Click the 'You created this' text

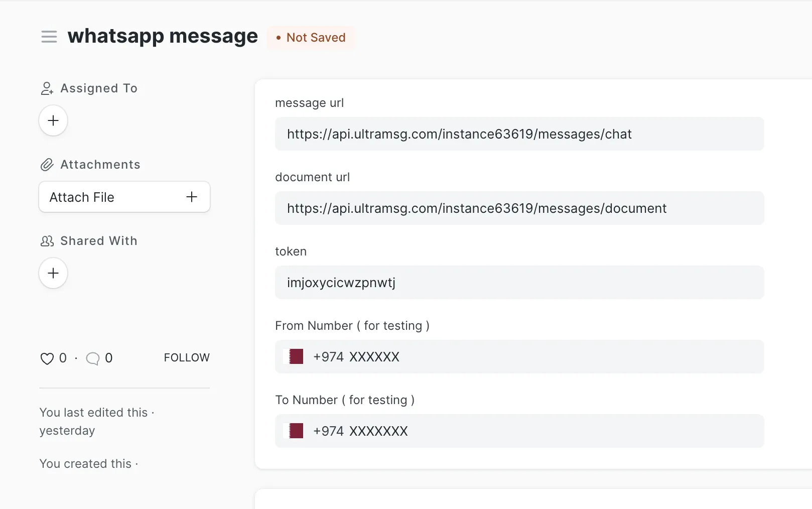coord(85,464)
